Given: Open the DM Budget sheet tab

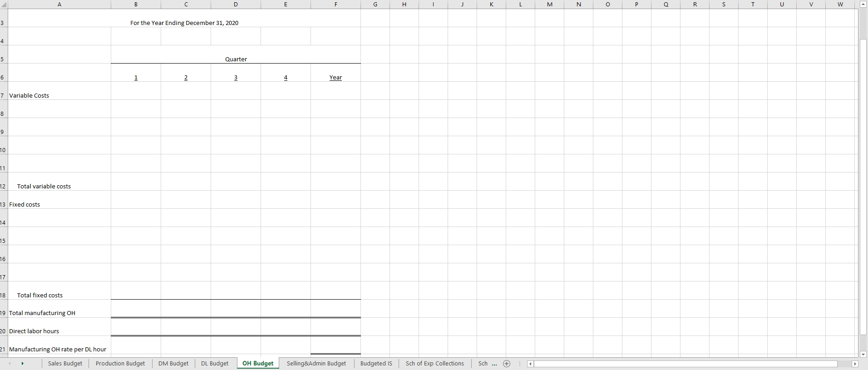Looking at the screenshot, I should point(173,363).
